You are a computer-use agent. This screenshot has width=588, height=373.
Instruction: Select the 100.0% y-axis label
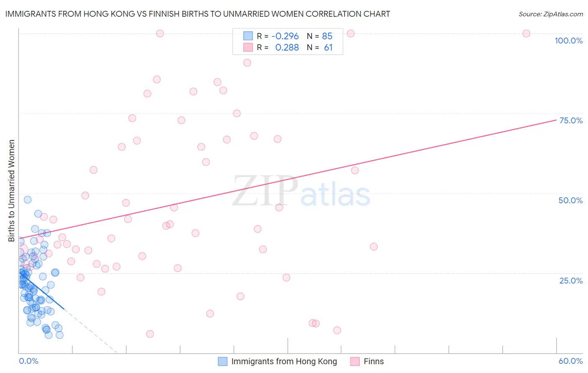[568, 41]
